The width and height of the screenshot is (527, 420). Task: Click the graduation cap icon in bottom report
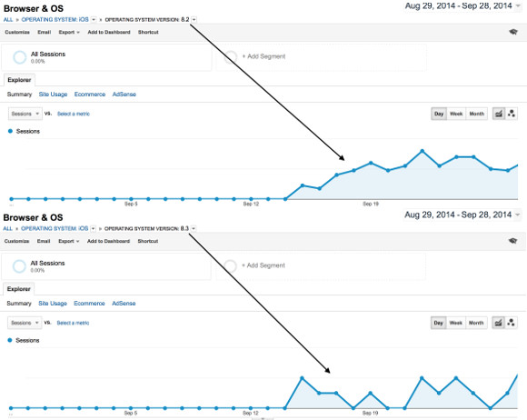[x=512, y=241]
